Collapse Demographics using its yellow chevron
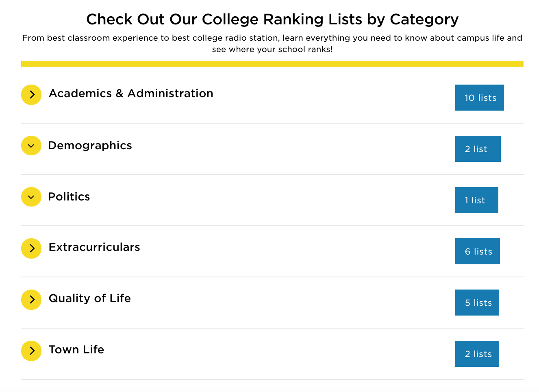This screenshot has width=539, height=392. coord(31,146)
